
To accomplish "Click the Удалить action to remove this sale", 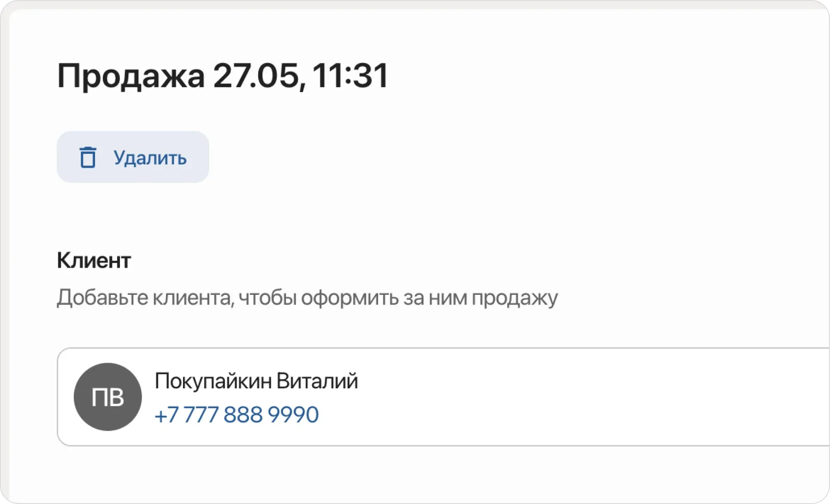I will [133, 157].
